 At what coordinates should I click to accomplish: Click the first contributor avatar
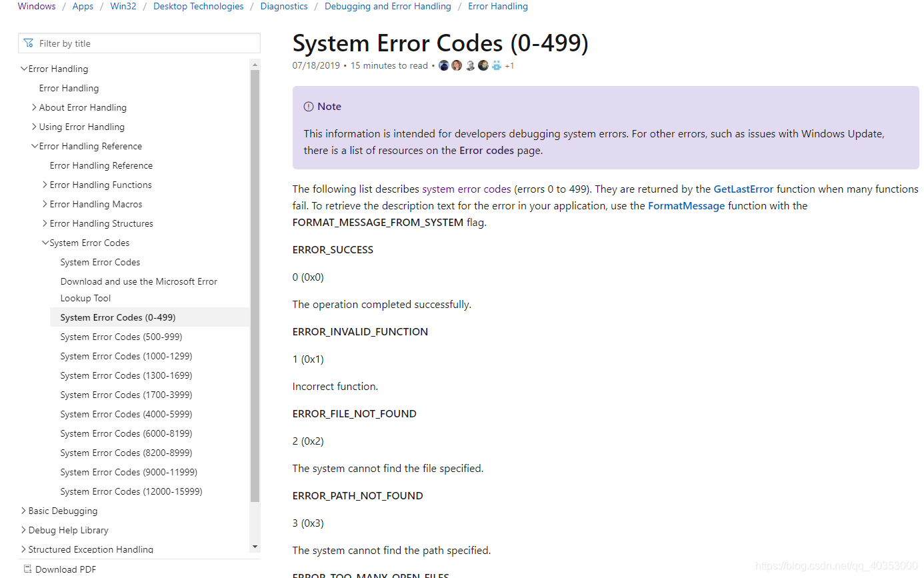443,65
